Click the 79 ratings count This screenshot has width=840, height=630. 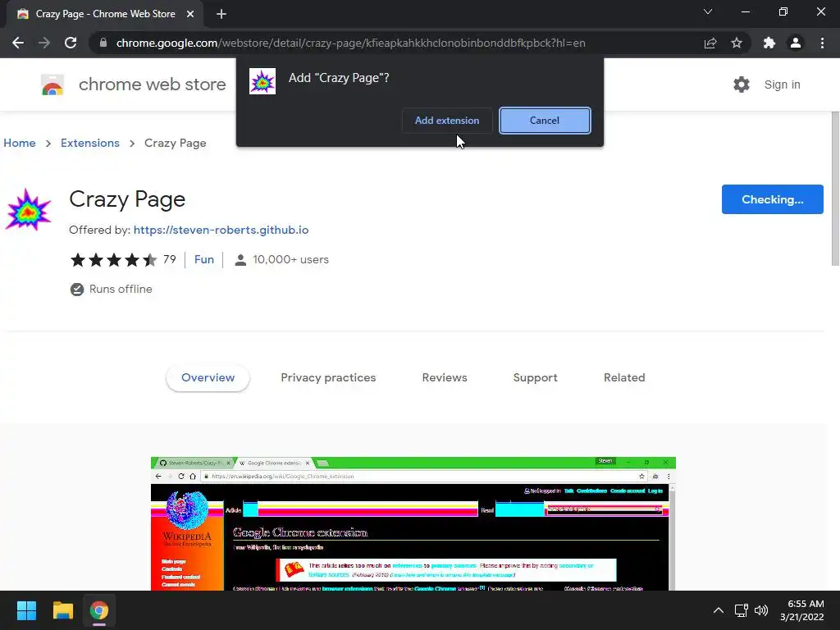click(169, 260)
